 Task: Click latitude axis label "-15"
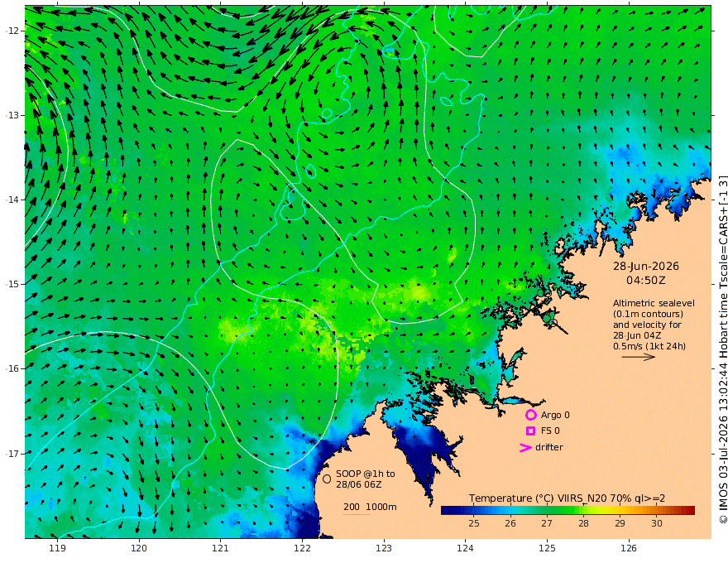[12, 284]
